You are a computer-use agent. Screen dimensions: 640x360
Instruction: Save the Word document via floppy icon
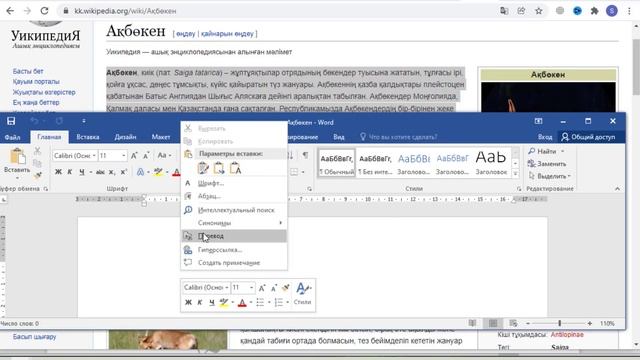point(11,121)
